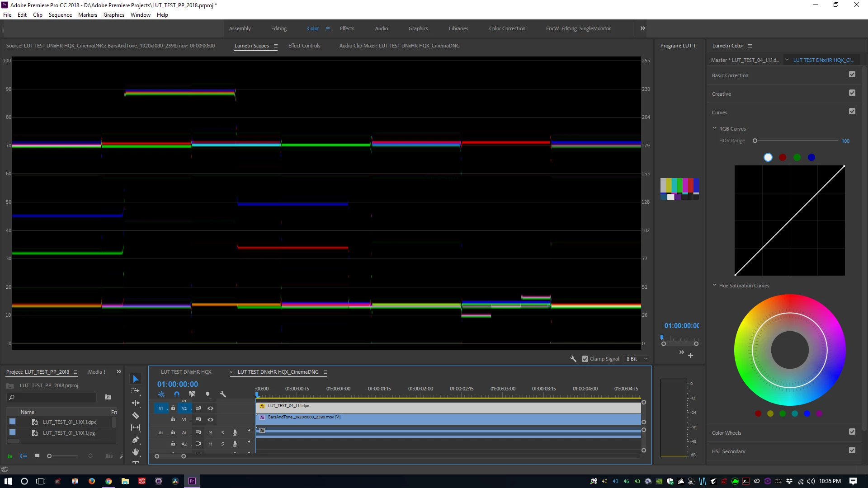
Task: Select the red channel curve swatch
Action: tap(783, 157)
